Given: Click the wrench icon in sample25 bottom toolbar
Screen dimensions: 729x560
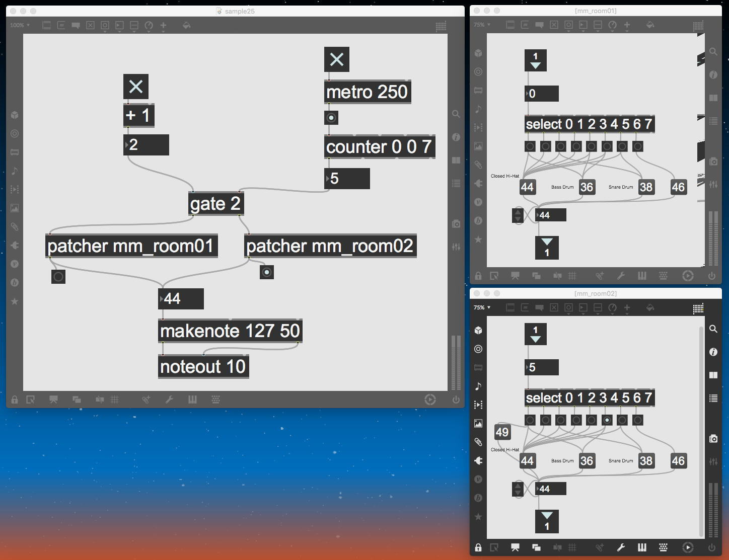Looking at the screenshot, I should 169,399.
